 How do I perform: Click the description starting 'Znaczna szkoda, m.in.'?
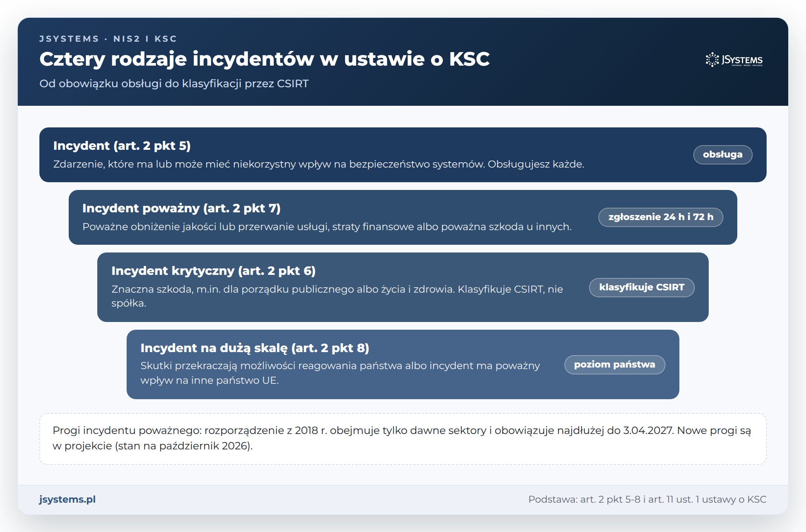tap(337, 296)
